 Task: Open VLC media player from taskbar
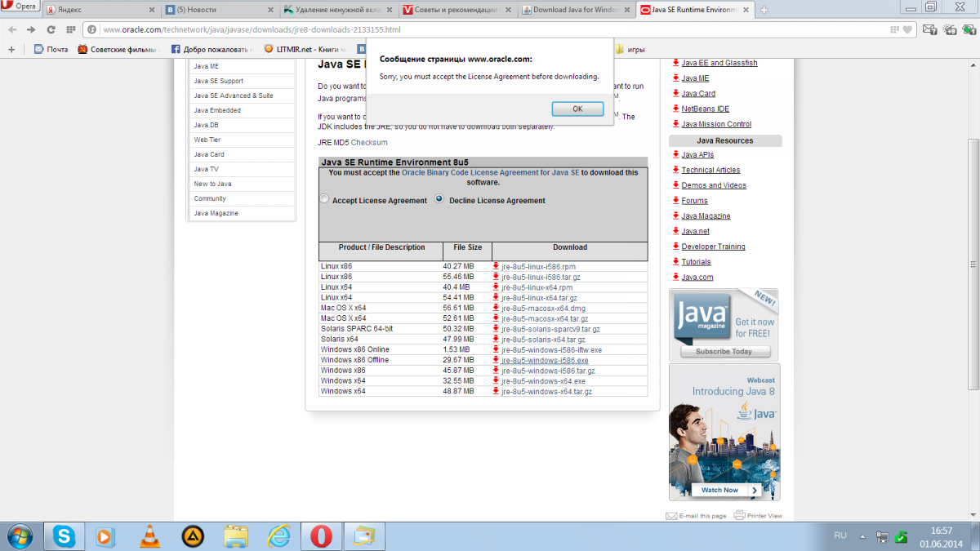150,536
